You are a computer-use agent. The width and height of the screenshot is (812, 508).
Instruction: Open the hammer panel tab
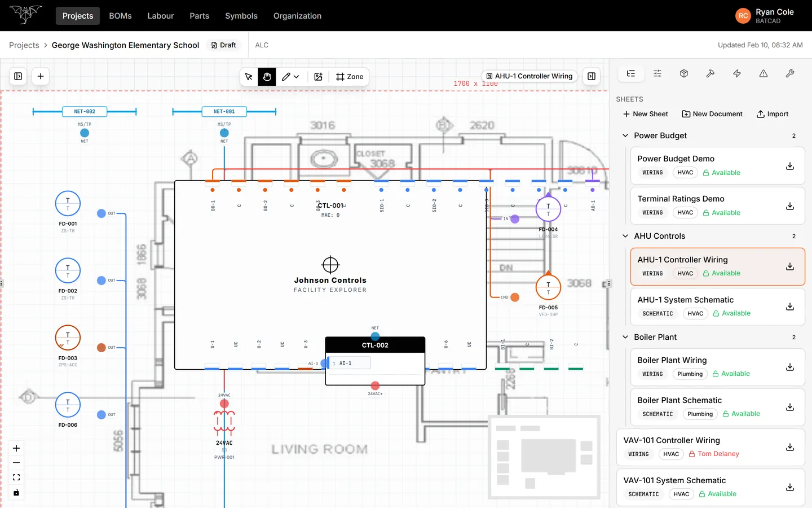(x=710, y=73)
